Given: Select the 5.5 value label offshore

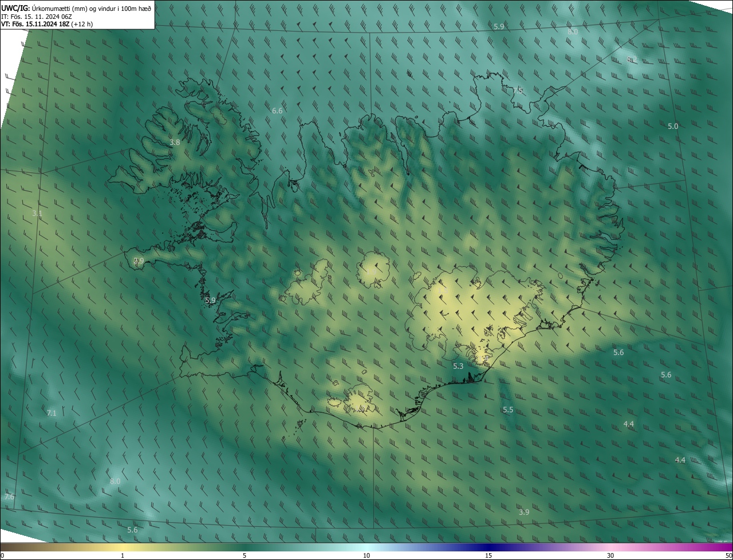Looking at the screenshot, I should [x=508, y=410].
